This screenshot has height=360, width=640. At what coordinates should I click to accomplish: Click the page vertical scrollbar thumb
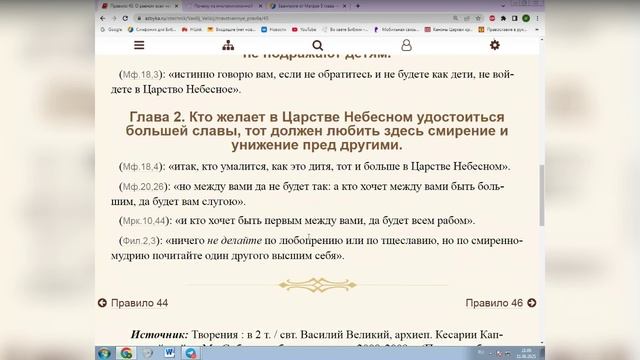(x=542, y=195)
